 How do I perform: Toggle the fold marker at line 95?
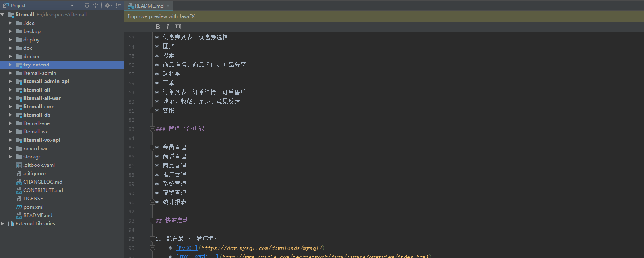tap(152, 239)
